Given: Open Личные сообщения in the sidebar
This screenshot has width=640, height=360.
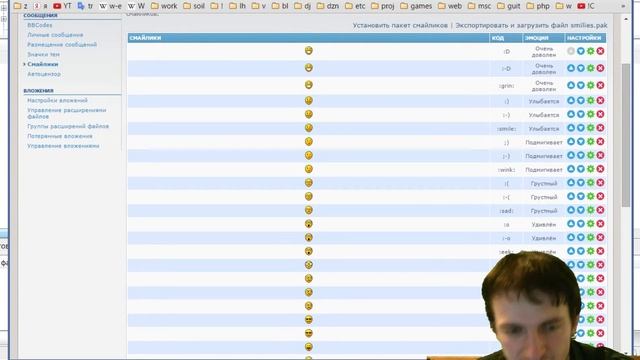Looking at the screenshot, I should pos(55,35).
